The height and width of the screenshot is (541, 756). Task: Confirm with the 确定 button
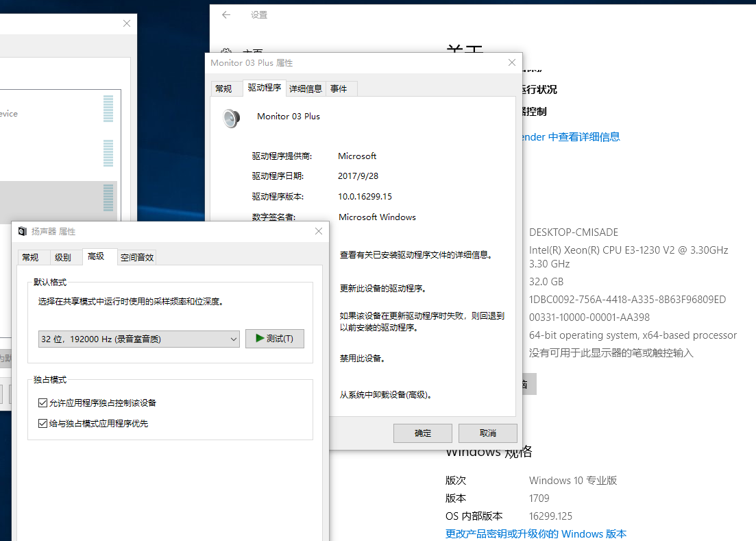[422, 433]
